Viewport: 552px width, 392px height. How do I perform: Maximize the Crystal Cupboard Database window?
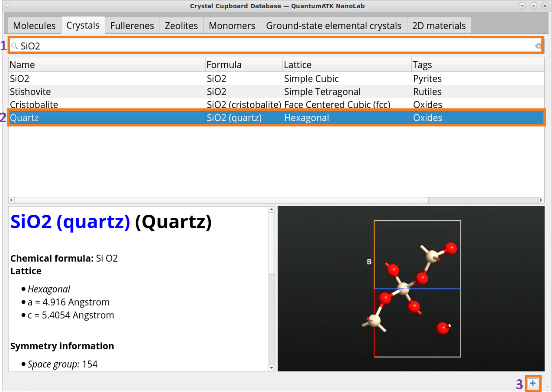pos(533,6)
